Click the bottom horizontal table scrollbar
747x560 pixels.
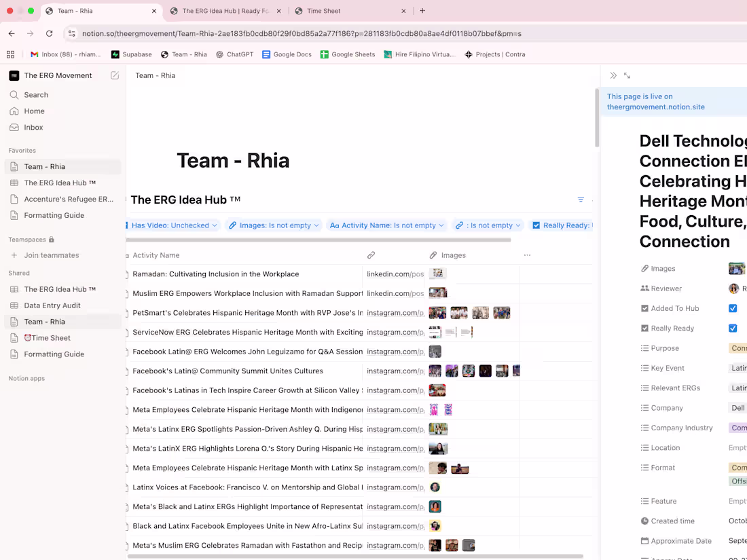point(355,556)
